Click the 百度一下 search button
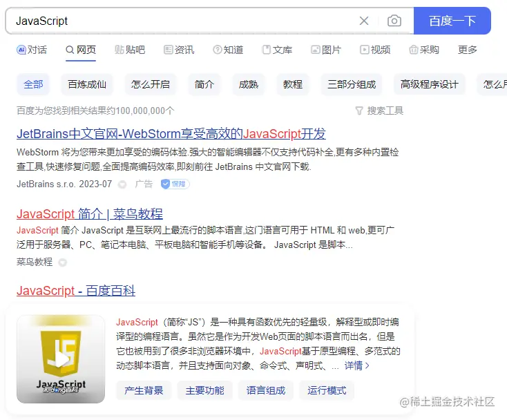The height and width of the screenshot is (420, 507). tap(452, 21)
